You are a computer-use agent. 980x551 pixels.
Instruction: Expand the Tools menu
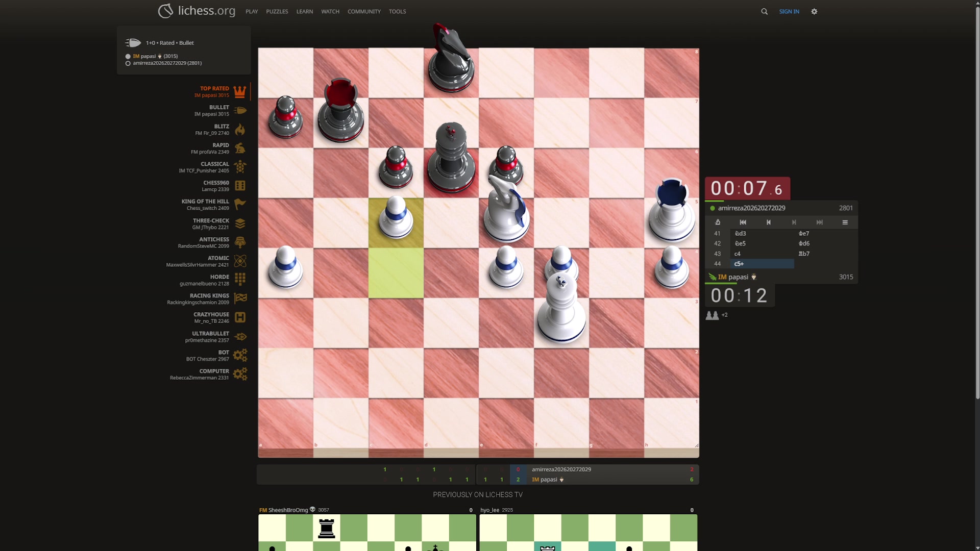397,11
